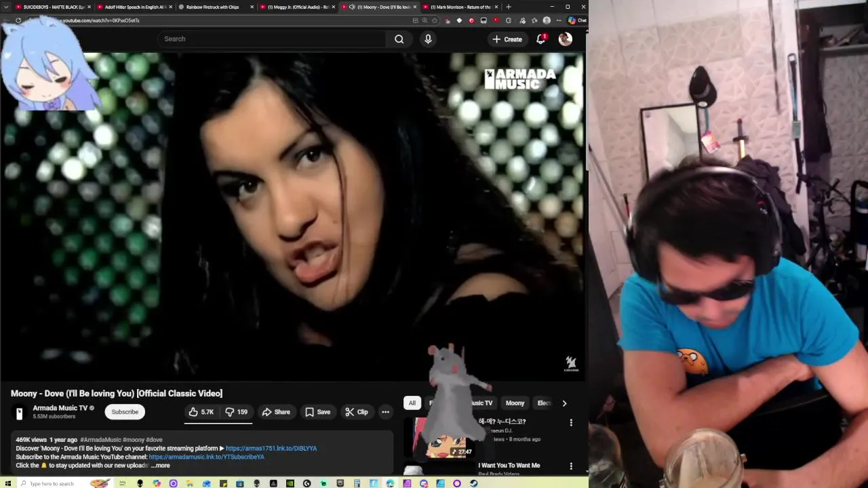
Task: Open the Armada Music TV channel name
Action: [60, 408]
